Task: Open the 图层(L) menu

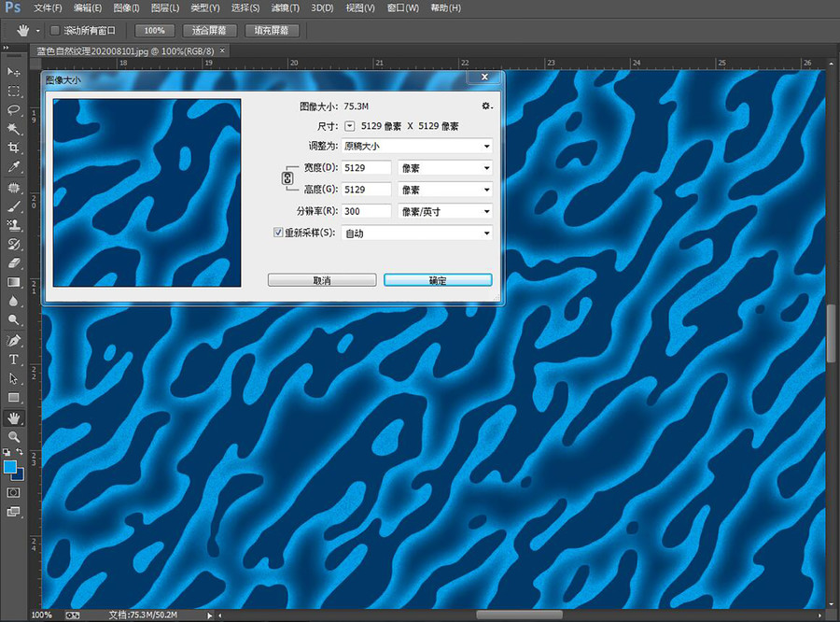Action: 165,8
